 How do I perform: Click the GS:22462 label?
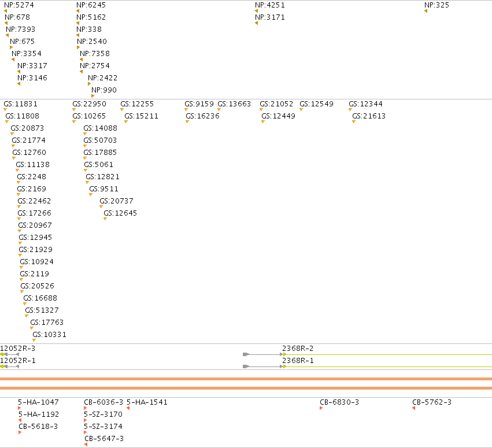pos(34,201)
